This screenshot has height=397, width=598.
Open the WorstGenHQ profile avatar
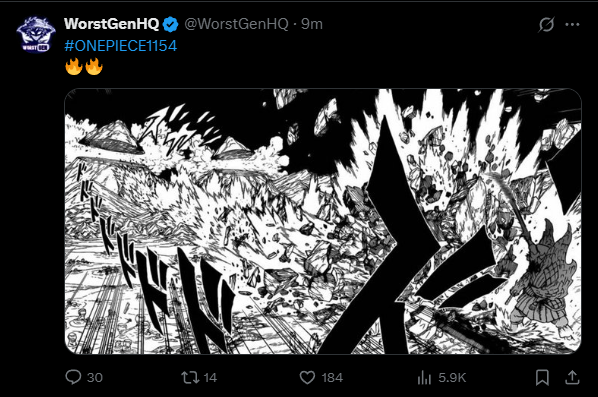35,34
